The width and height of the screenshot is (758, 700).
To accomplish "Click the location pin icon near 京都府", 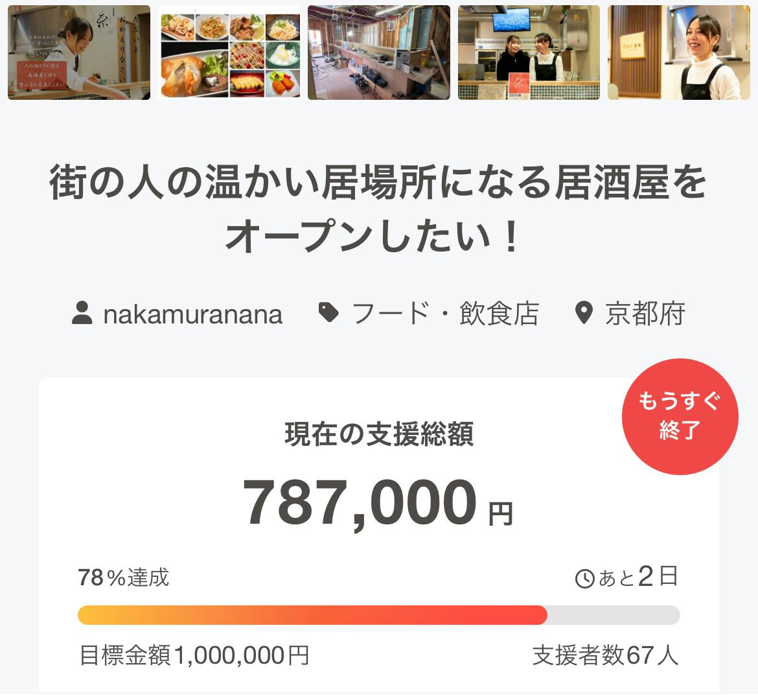I will pyautogui.click(x=584, y=314).
